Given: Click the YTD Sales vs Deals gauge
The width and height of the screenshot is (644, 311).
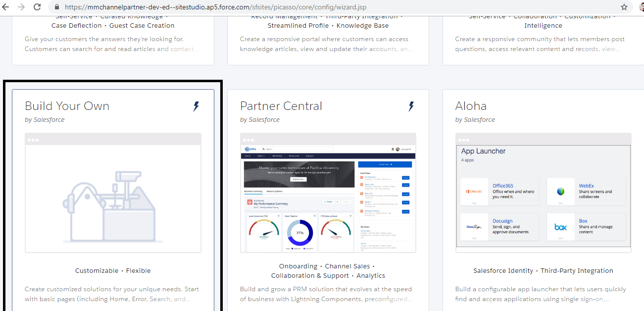Looking at the screenshot, I should pos(336,229).
